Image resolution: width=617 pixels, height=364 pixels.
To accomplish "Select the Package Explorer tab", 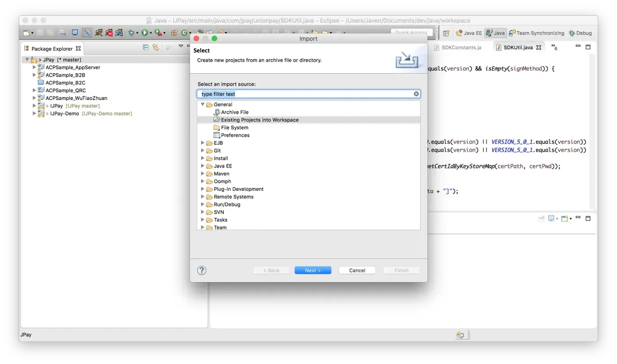I will pyautogui.click(x=52, y=48).
